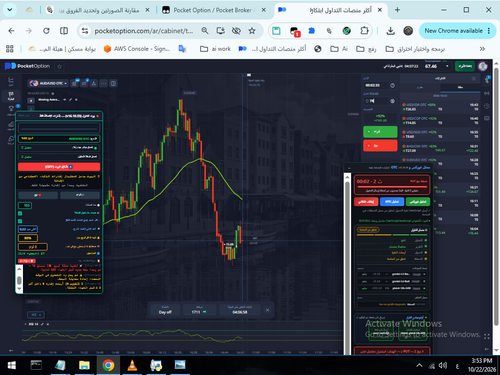Open the user profile avatar
The width and height of the screenshot is (500, 375).
pos(483,66)
